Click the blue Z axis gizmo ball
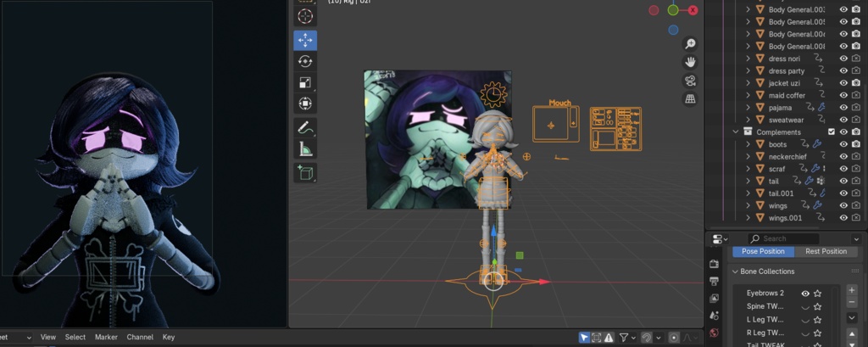Image resolution: width=868 pixels, height=347 pixels. tap(672, 30)
